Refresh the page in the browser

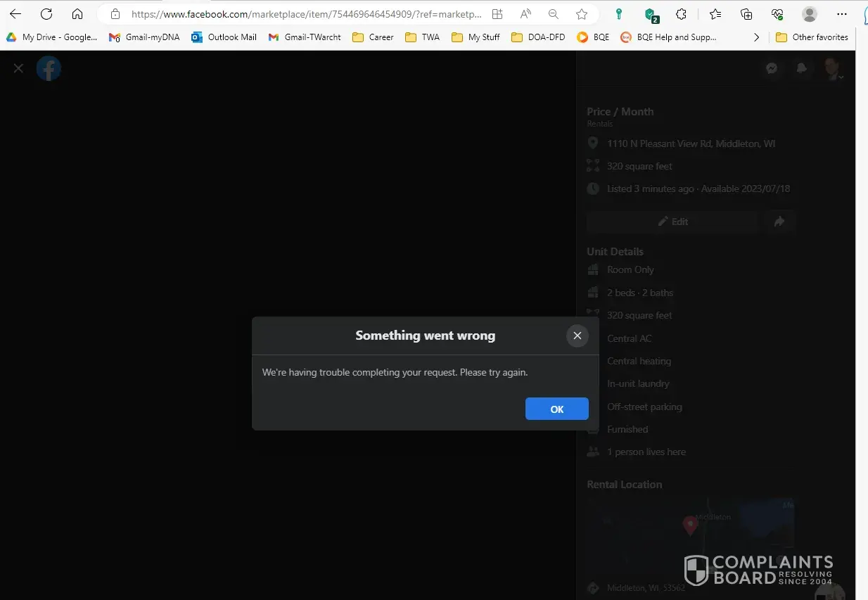(46, 14)
